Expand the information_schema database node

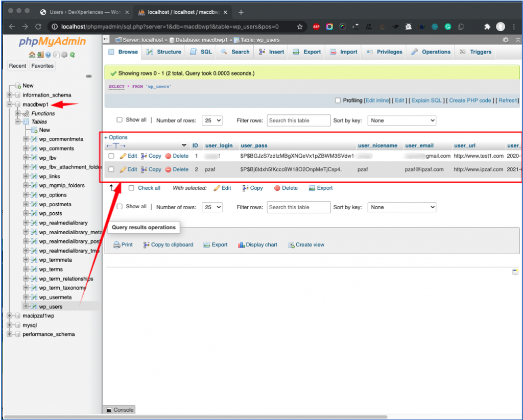9,95
